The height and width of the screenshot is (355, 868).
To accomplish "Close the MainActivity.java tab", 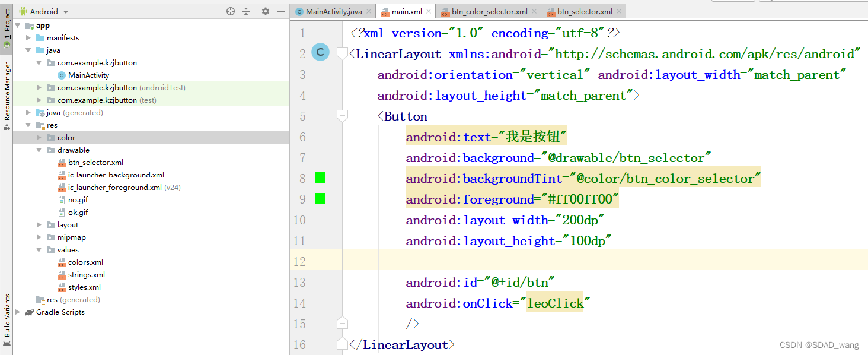I will [369, 11].
